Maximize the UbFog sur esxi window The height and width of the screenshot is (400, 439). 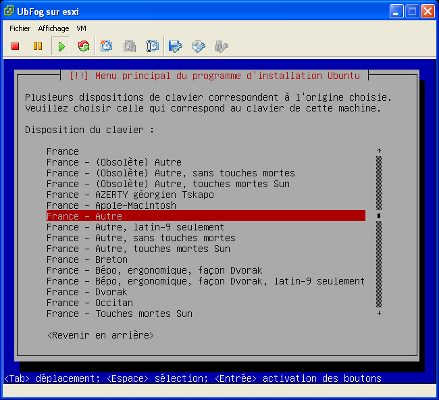pos(412,11)
